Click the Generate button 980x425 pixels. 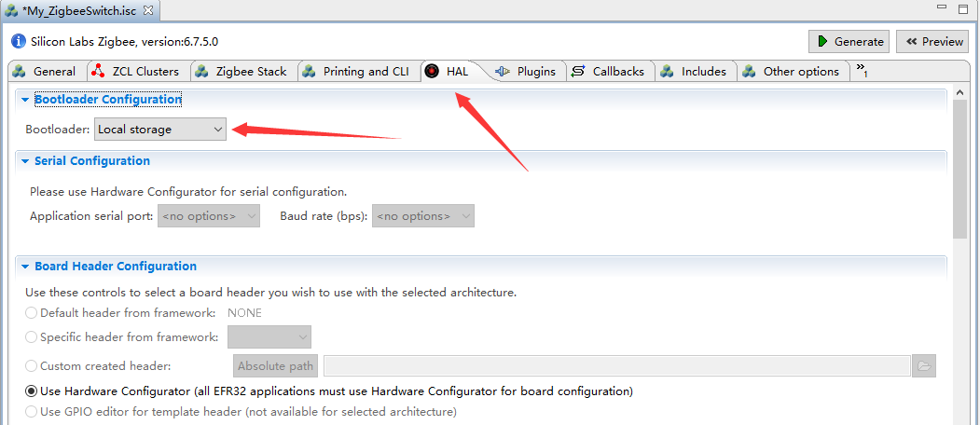point(849,42)
